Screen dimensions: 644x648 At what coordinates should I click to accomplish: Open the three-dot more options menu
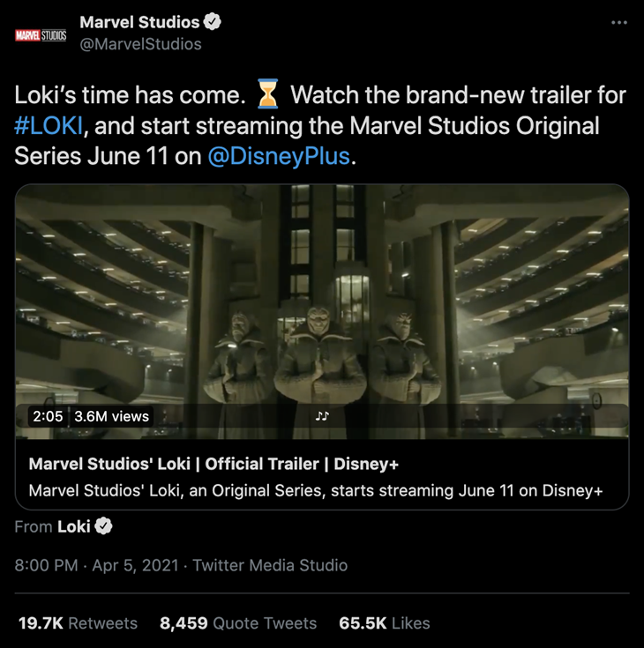tap(618, 23)
